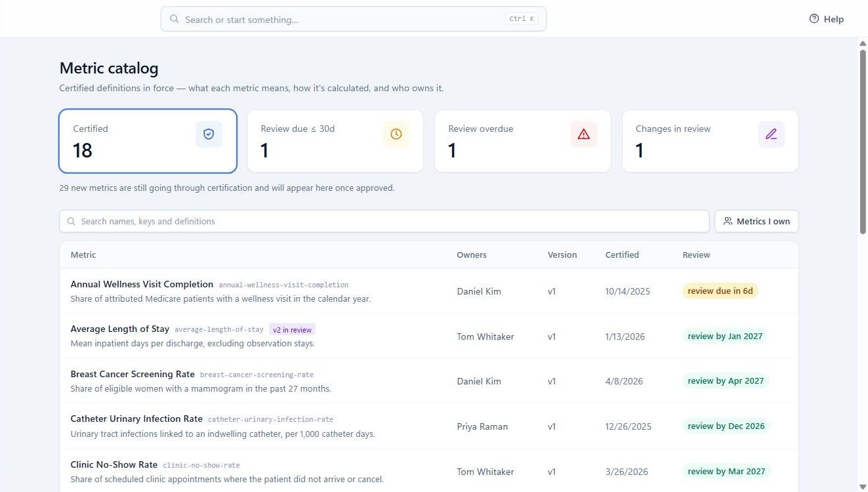Click the review by Dec 2026 badge

[726, 426]
